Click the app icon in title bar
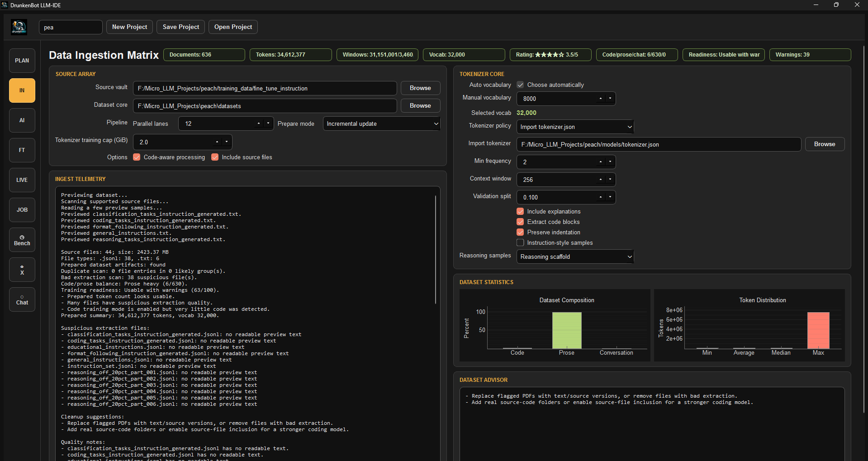 click(5, 5)
